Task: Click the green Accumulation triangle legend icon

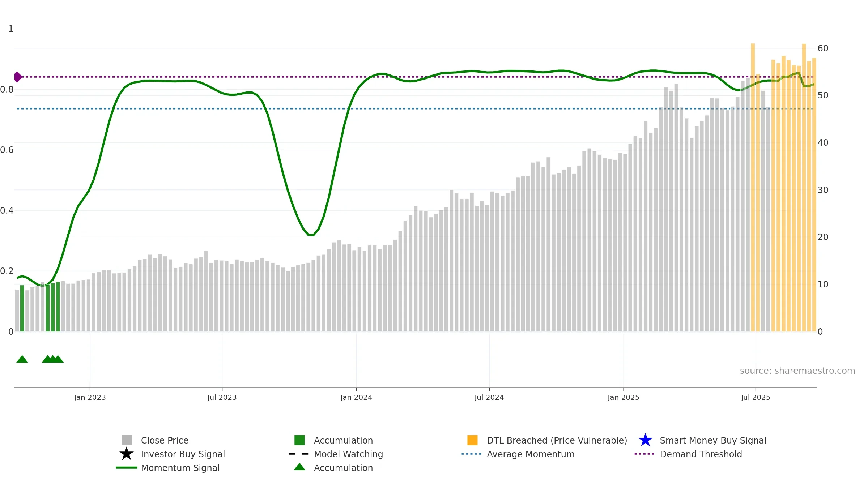Action: [299, 467]
